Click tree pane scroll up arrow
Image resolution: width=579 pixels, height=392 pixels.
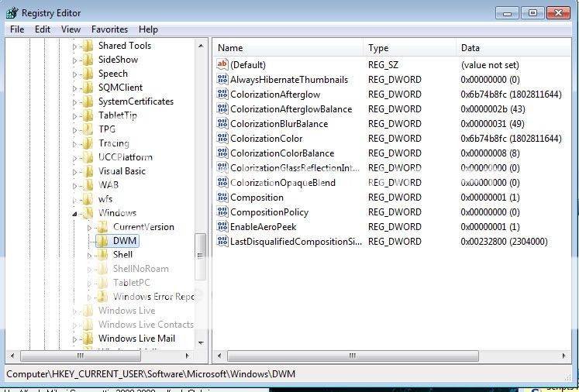pos(201,46)
